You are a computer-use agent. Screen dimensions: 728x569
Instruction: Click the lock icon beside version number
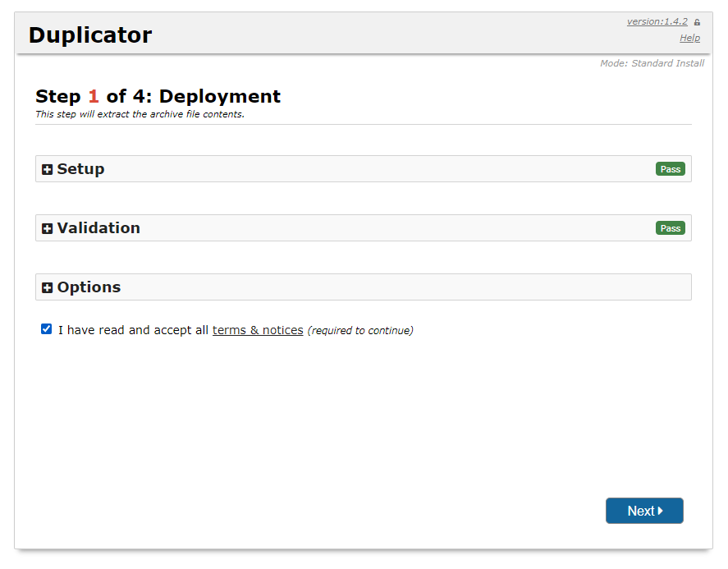point(697,22)
